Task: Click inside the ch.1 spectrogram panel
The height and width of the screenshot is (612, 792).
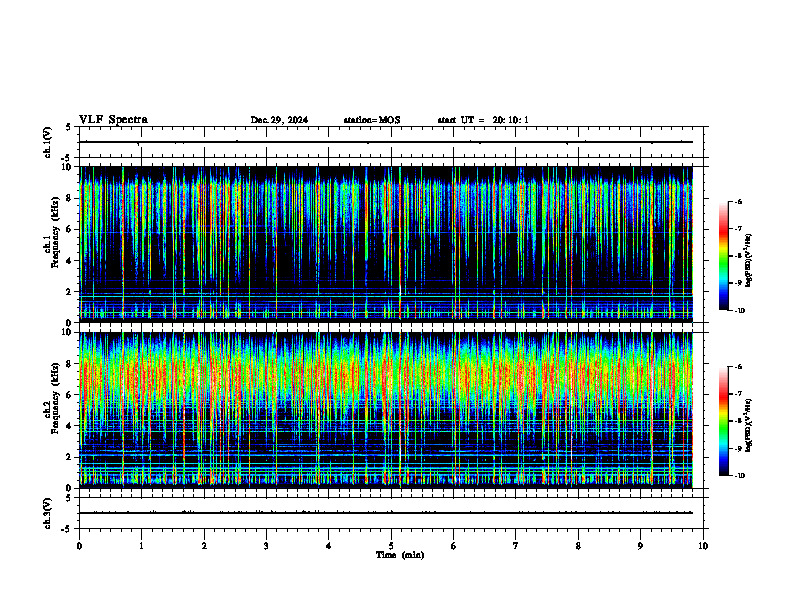Action: [x=391, y=244]
